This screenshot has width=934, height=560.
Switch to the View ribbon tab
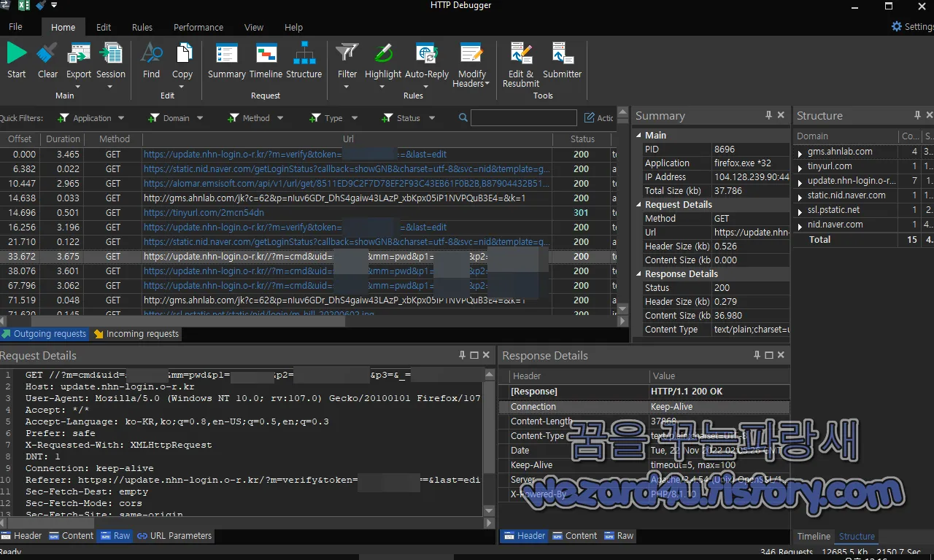(x=254, y=27)
